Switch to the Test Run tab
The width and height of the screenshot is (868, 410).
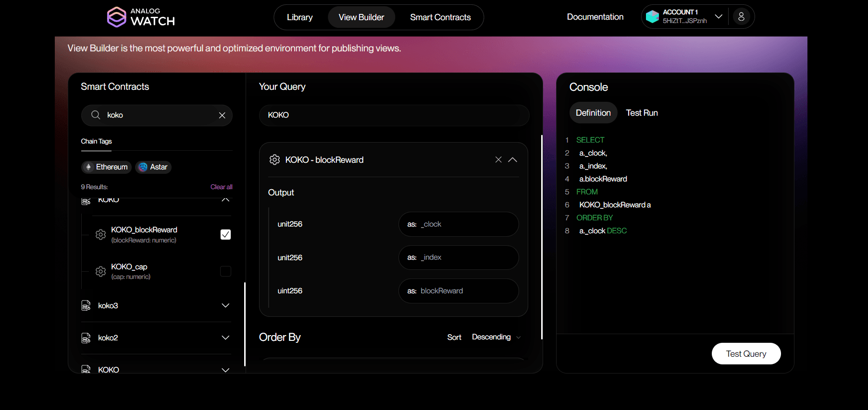(642, 113)
